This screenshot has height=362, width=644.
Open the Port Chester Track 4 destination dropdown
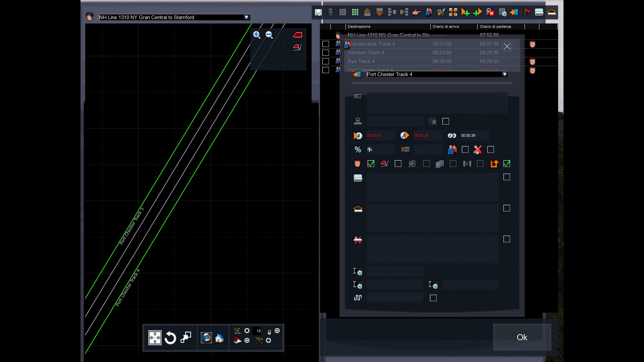(x=504, y=74)
